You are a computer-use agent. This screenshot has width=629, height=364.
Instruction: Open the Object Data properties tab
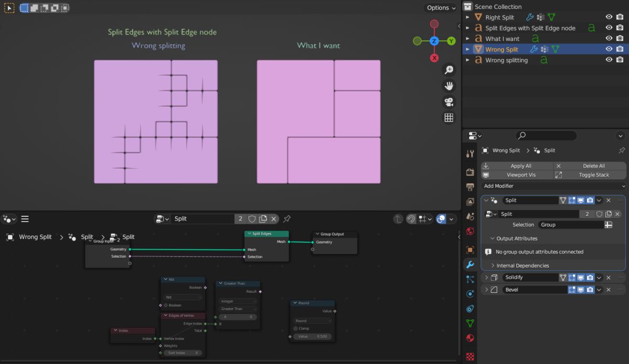coord(470,323)
